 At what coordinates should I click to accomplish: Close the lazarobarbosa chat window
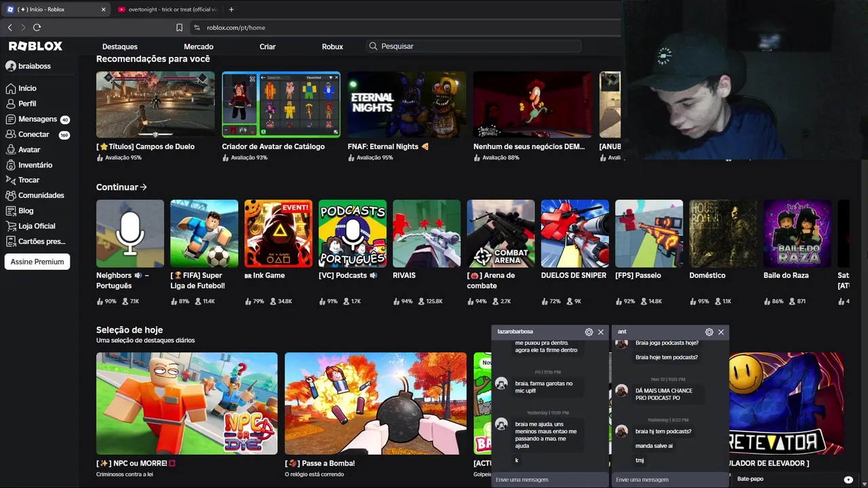coord(601,332)
